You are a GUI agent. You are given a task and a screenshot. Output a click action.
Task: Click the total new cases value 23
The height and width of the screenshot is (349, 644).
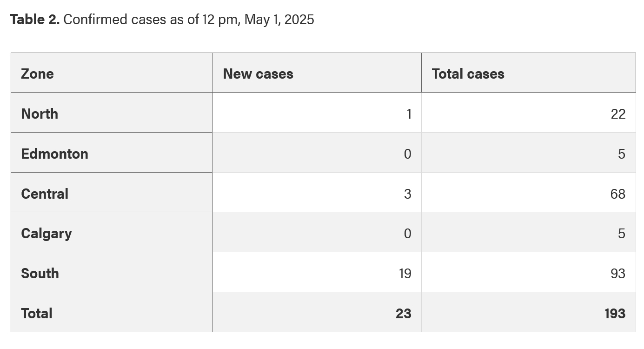403,313
